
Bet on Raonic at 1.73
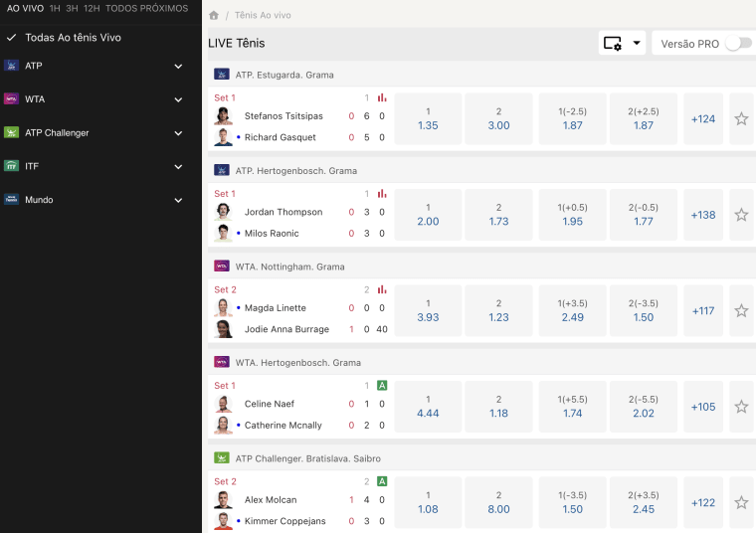pos(498,215)
